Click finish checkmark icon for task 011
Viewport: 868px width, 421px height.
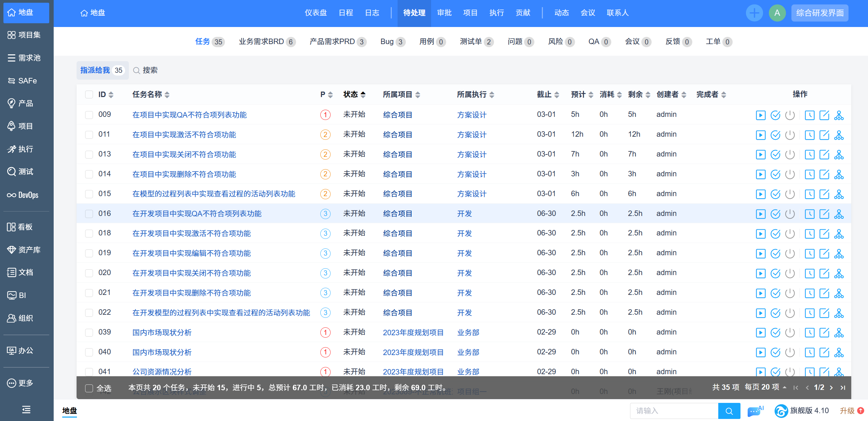775,135
